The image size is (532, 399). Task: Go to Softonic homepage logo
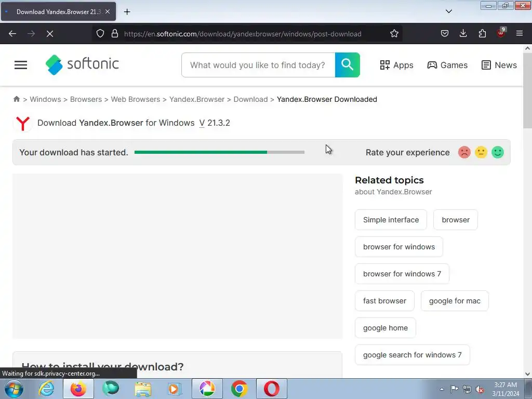[82, 64]
